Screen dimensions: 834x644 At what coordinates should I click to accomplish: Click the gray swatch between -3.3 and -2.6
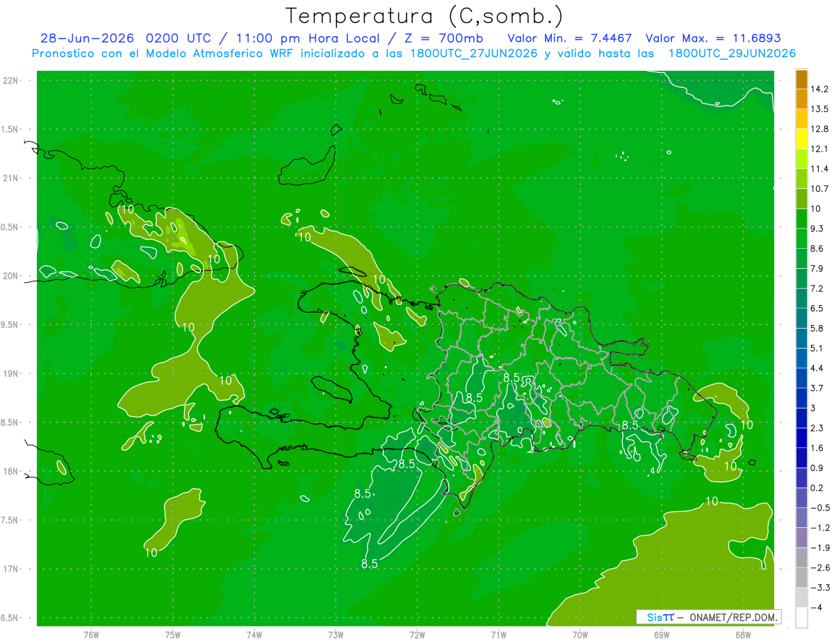click(801, 577)
